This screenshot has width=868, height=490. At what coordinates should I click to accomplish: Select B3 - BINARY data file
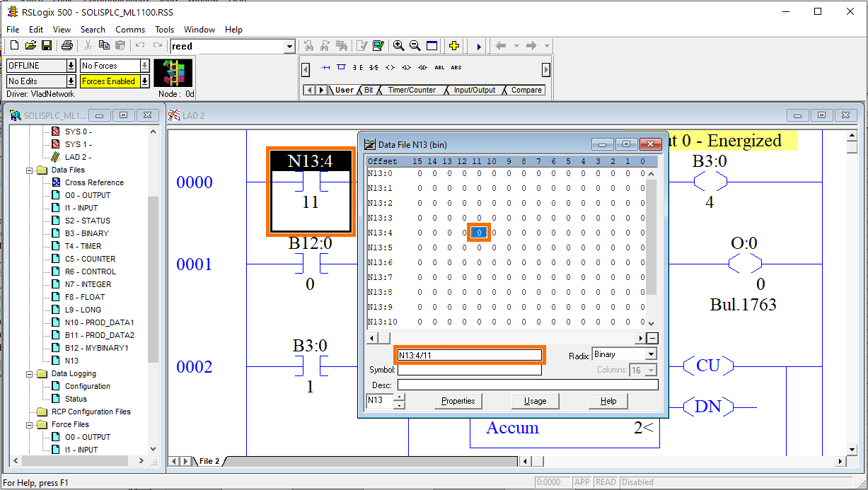pos(86,233)
